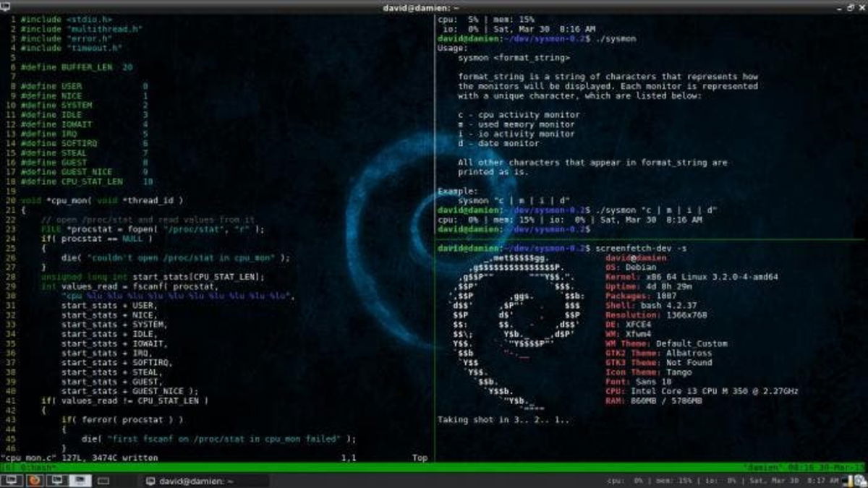Click the line '#include "multithread.h"'
Viewport: 868px width, 488px height.
pyautogui.click(x=81, y=29)
